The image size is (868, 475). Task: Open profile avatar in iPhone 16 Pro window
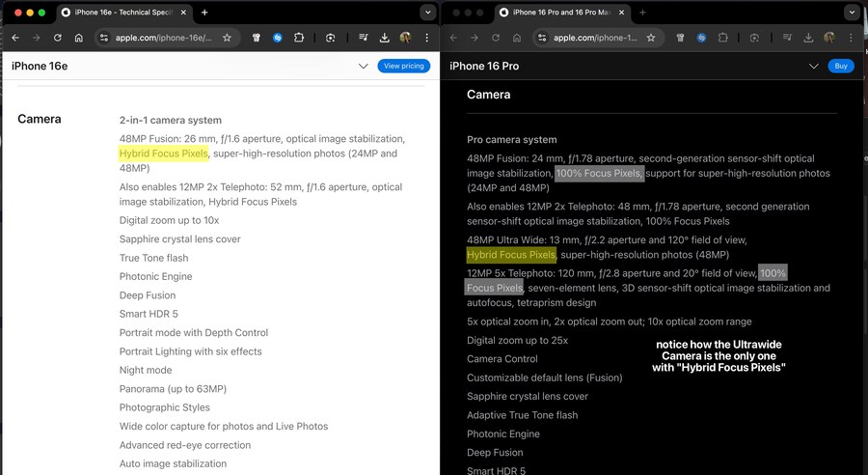coord(829,38)
